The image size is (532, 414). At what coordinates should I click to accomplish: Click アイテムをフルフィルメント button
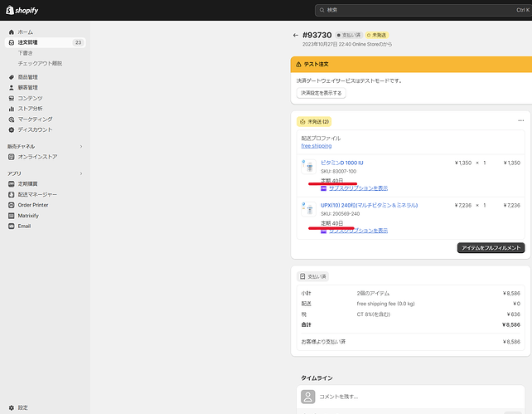[x=491, y=248]
